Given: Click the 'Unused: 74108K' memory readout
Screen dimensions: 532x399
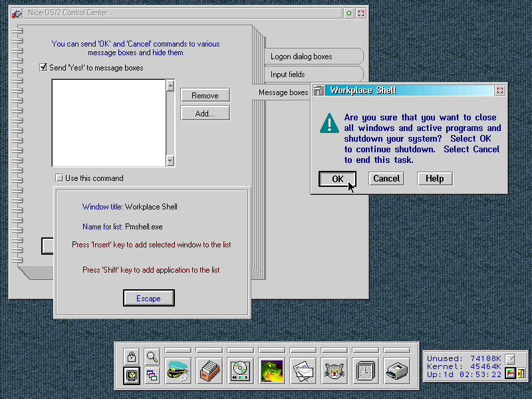Looking at the screenshot, I should pyautogui.click(x=464, y=358).
